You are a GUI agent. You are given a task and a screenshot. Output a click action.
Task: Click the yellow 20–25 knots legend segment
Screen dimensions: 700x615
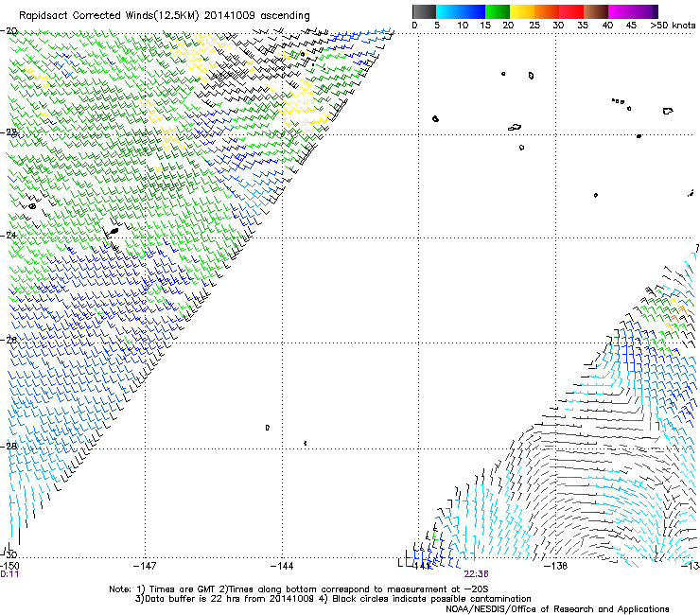point(522,11)
